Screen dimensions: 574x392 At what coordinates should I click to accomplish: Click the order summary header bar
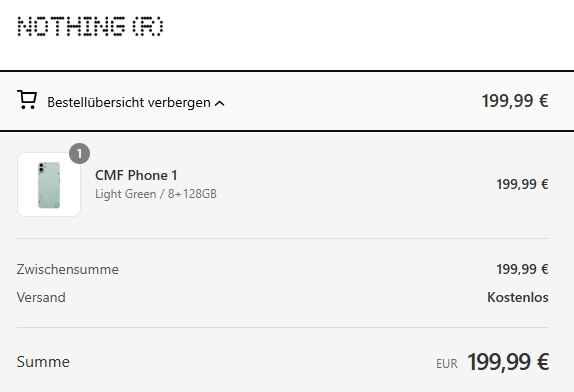pos(287,101)
